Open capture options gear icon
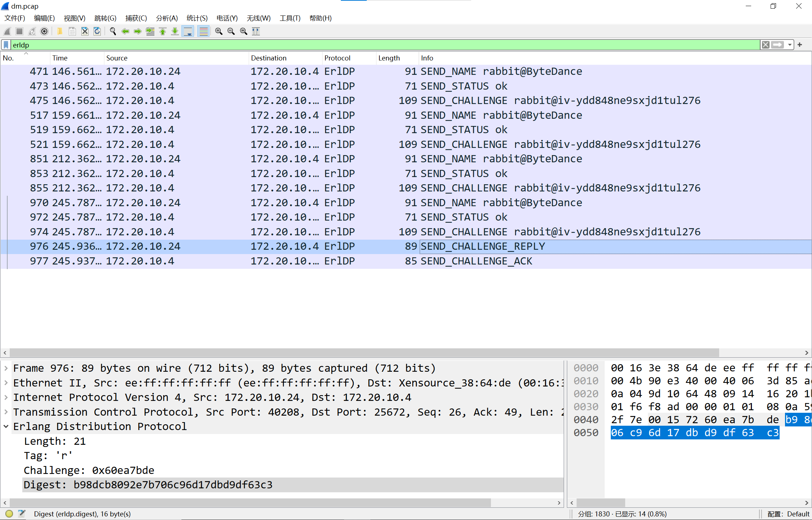Screen dimensions: 812x520 point(44,32)
